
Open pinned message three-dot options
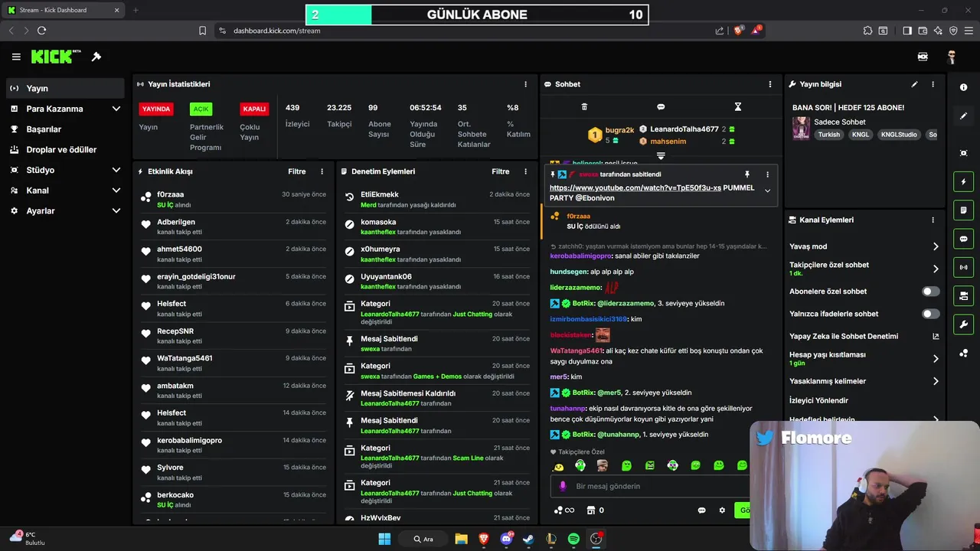point(767,174)
